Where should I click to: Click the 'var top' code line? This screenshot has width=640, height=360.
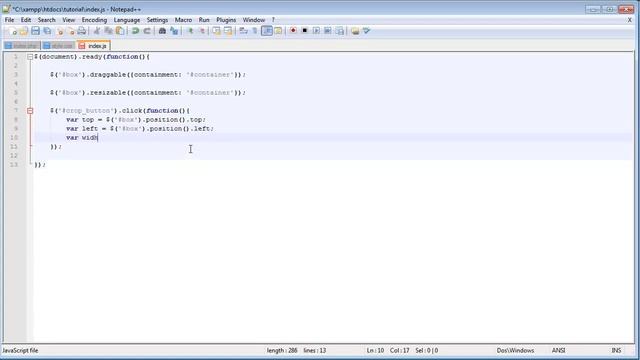coord(136,120)
